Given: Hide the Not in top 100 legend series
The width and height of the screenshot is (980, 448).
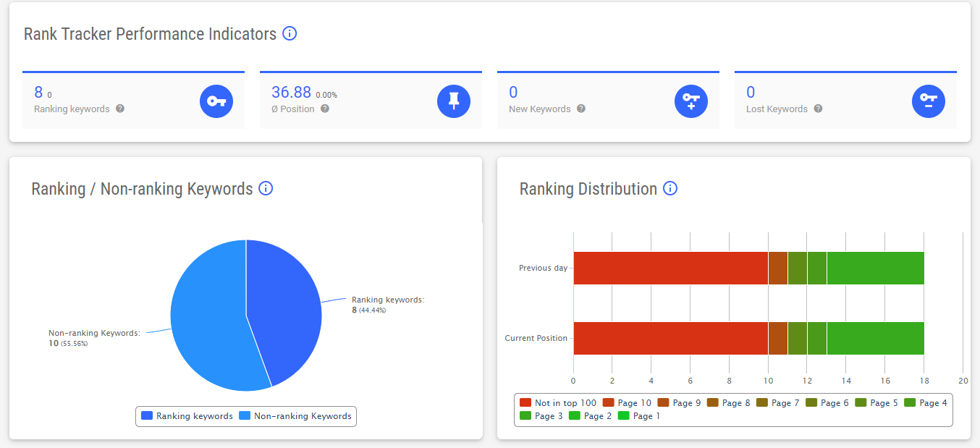Looking at the screenshot, I should coord(558,403).
